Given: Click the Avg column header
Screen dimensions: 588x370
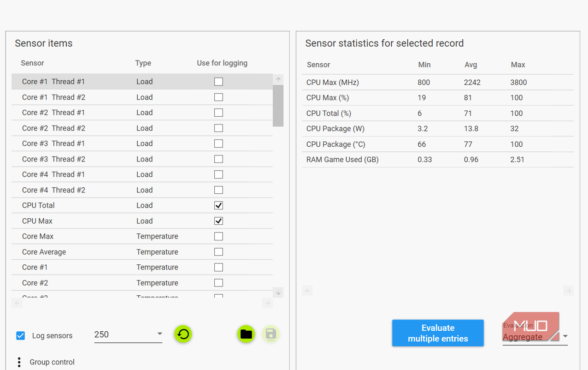Looking at the screenshot, I should tap(470, 65).
